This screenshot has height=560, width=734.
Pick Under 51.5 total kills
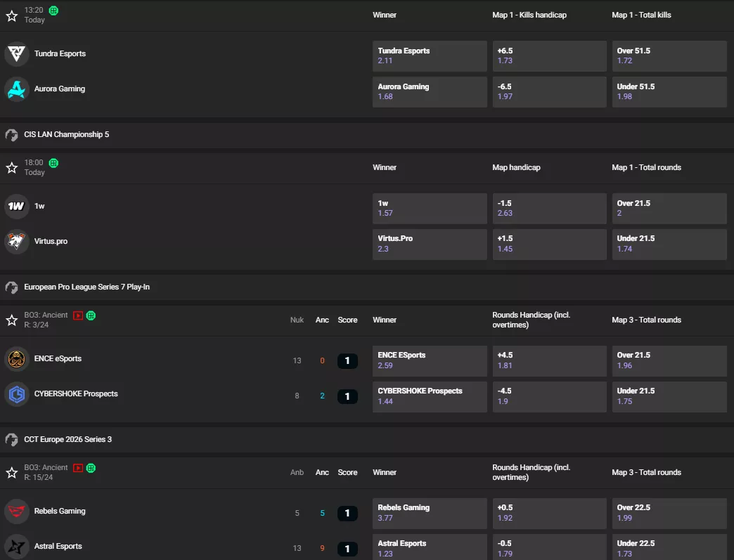tap(669, 92)
